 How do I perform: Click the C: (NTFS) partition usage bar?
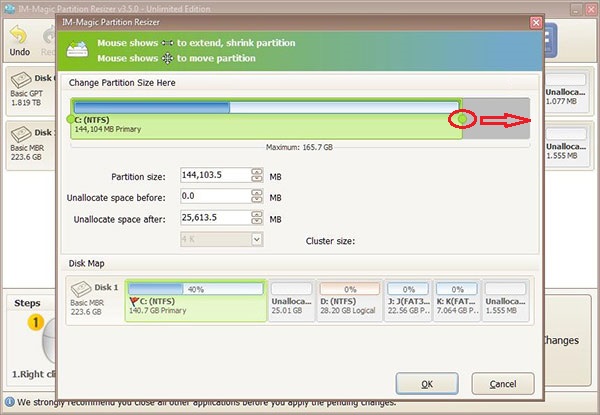(266, 107)
